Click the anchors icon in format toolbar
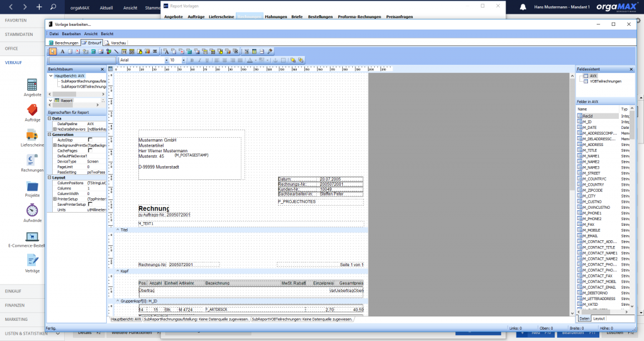The width and height of the screenshot is (644, 341). tap(275, 60)
